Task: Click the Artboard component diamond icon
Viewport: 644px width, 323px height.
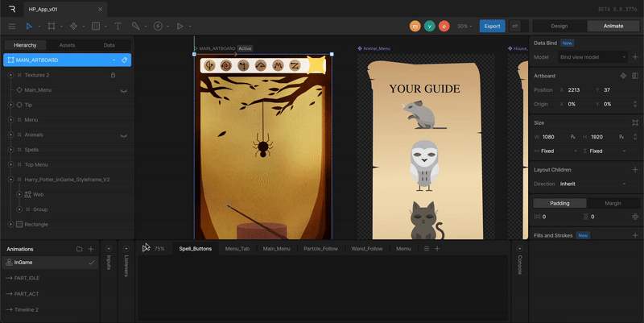Action: (x=623, y=76)
